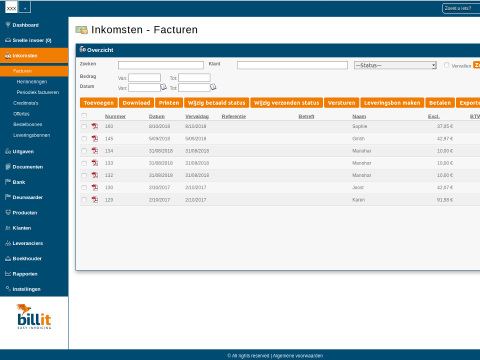The height and width of the screenshot is (360, 480).
Task: Open the PDF icon of invoice 130
Action: (x=95, y=187)
